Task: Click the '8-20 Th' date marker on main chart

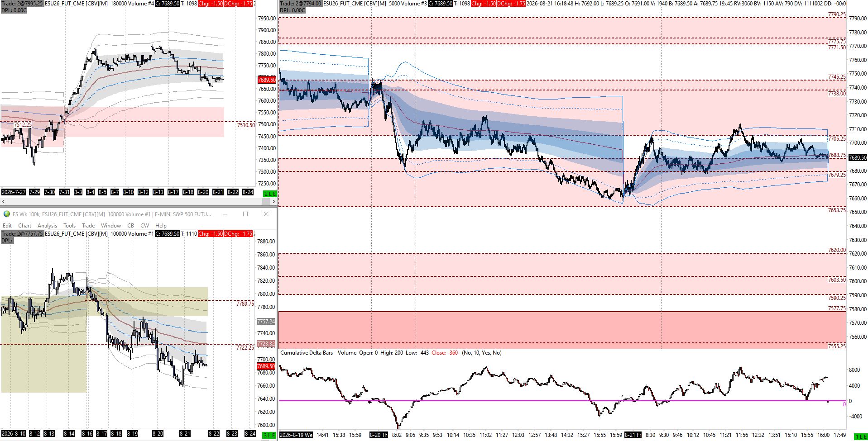Action: coord(379,435)
